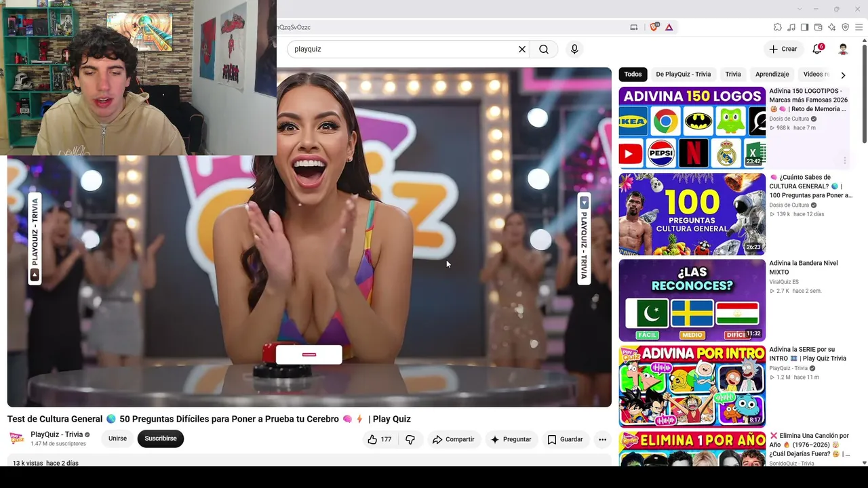
Task: Click the browser address bar
Action: click(x=451, y=27)
